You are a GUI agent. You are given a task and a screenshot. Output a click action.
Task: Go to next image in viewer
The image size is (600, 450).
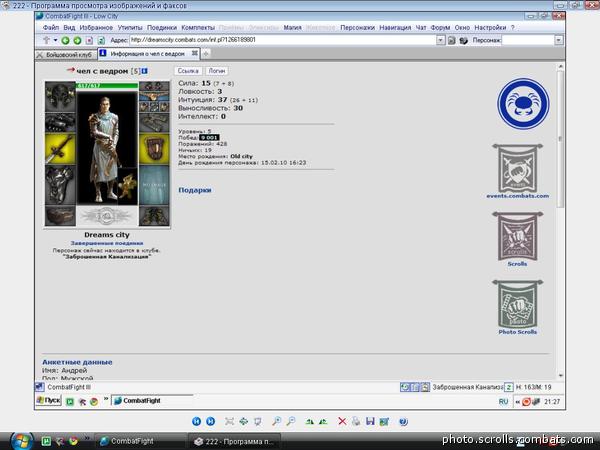point(210,422)
